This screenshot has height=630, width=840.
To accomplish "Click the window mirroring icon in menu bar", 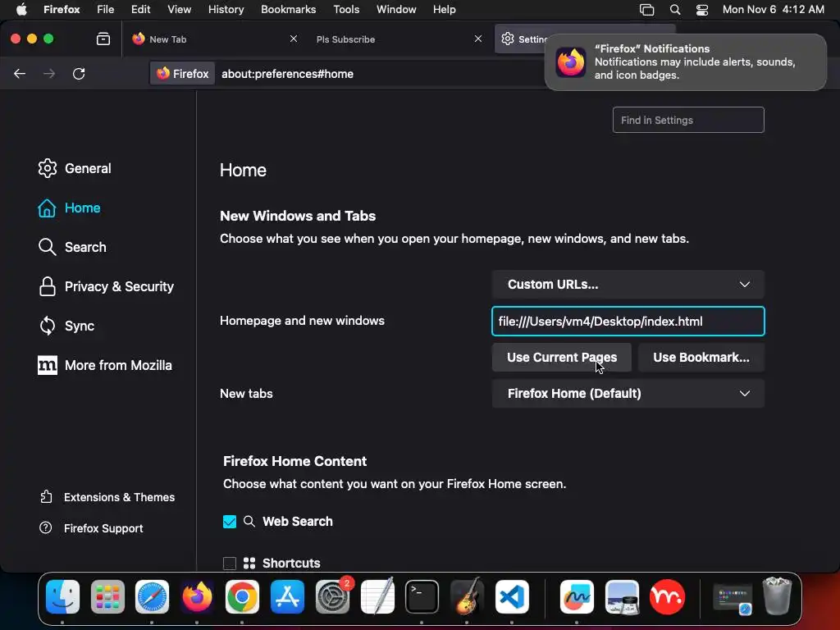I will (647, 10).
